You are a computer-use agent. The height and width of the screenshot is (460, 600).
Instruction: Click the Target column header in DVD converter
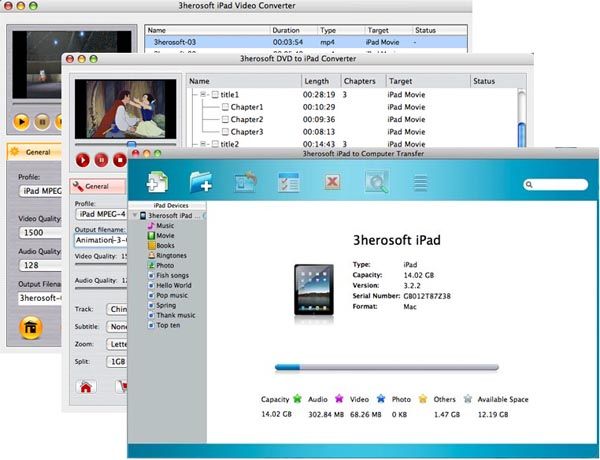coord(428,81)
